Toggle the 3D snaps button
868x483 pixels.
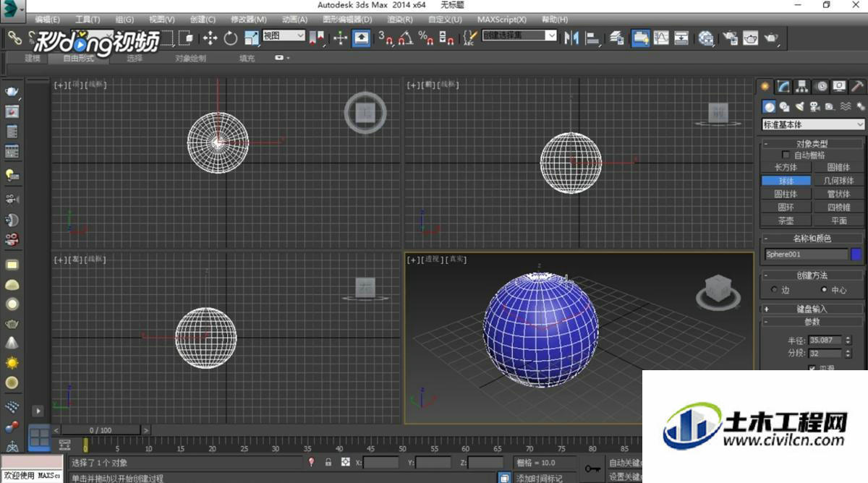[386, 38]
